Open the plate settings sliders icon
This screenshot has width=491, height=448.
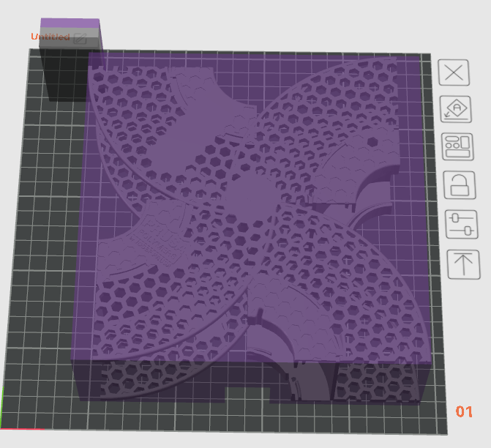[x=462, y=224]
